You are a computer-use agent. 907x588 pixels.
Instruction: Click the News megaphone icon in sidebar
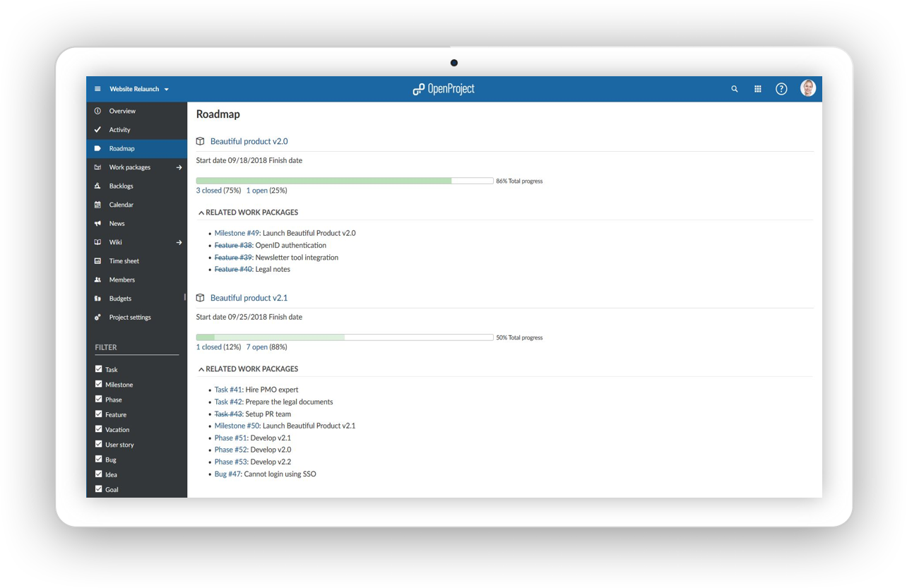coord(97,224)
